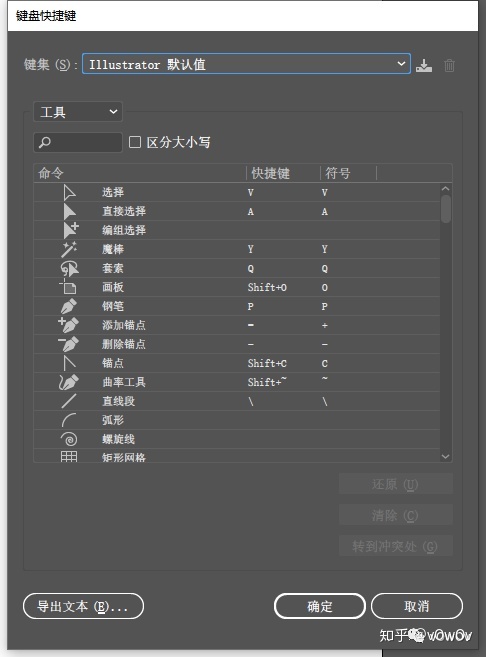Select the 矩形网格 command name
This screenshot has height=657, width=486.
(124, 457)
